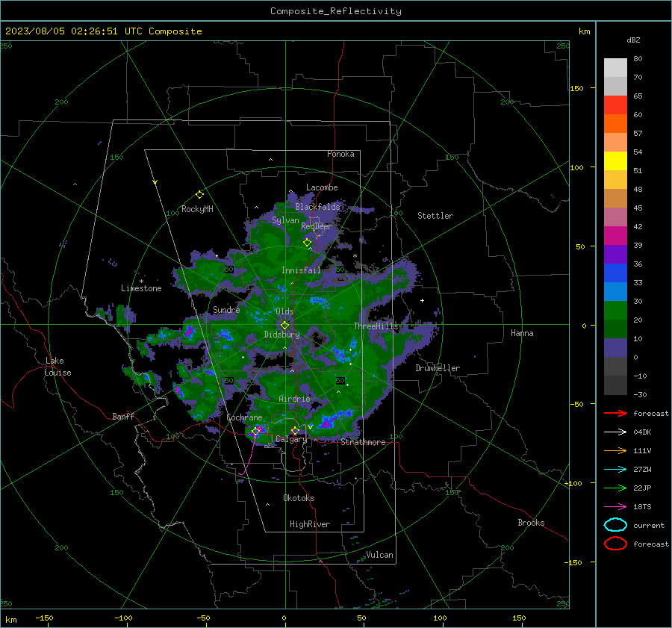Select the Lacombe label on the map
This screenshot has width=672, height=628.
322,187
